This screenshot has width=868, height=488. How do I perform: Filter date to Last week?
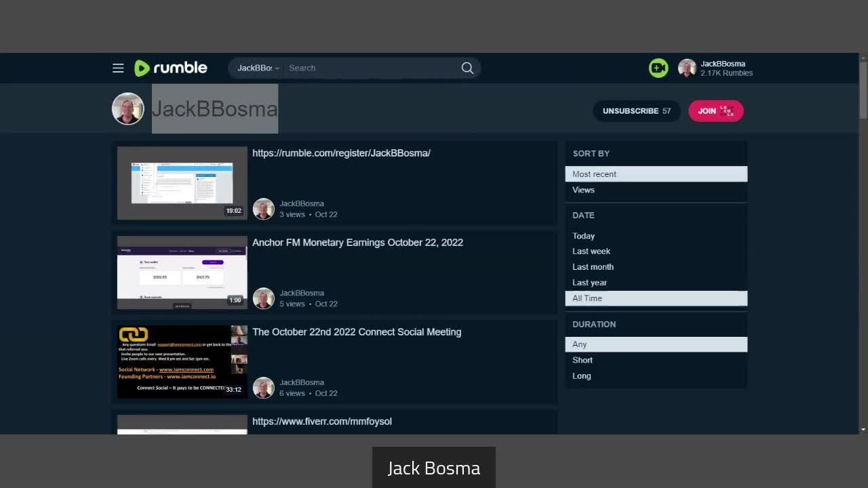click(656, 251)
